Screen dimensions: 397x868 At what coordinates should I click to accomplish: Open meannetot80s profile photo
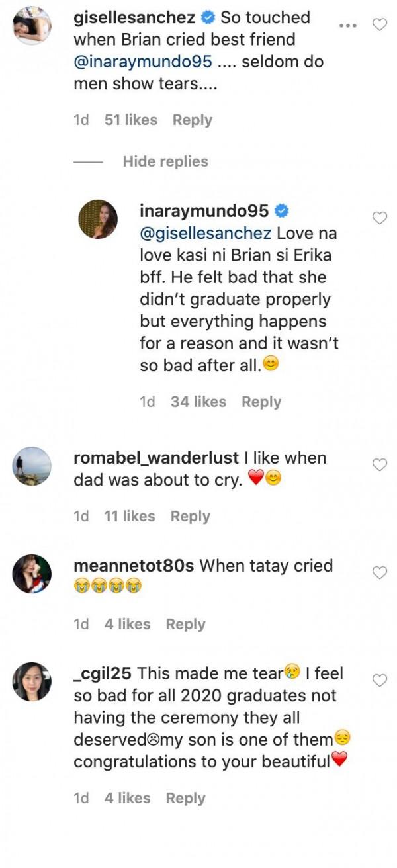point(32,574)
